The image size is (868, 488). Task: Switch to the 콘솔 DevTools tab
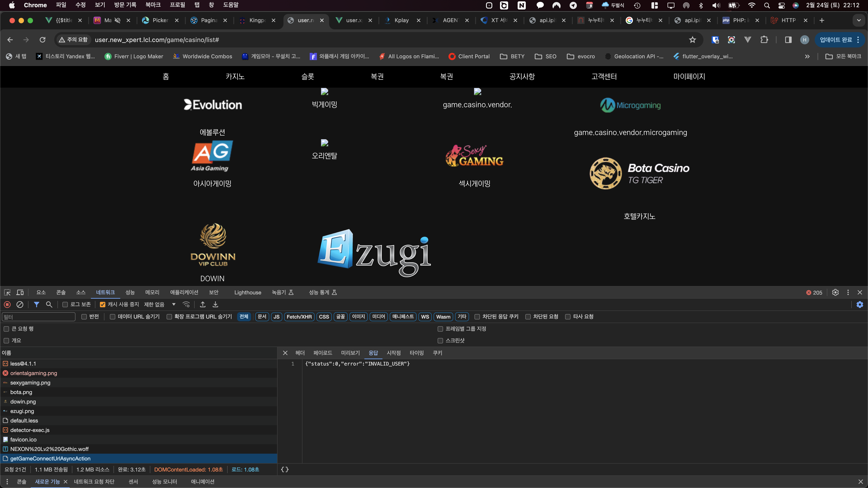click(61, 292)
